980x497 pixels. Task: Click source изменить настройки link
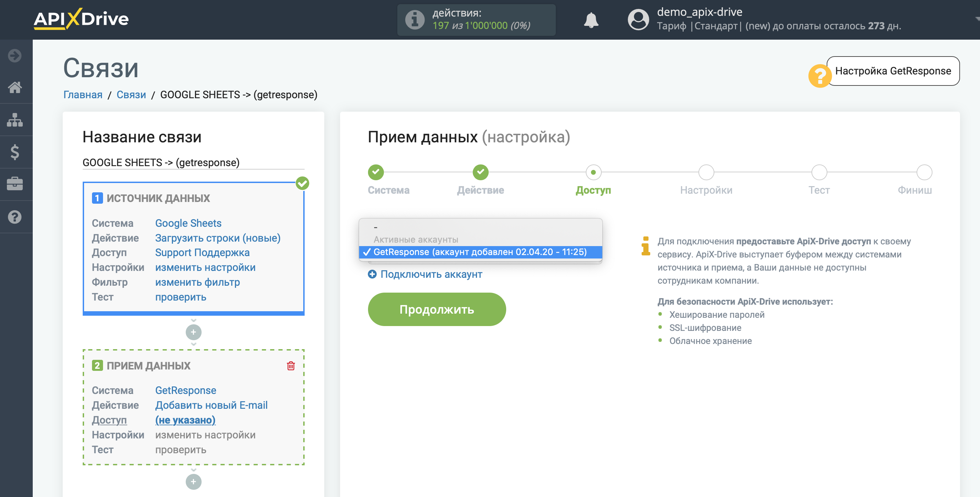click(x=205, y=267)
